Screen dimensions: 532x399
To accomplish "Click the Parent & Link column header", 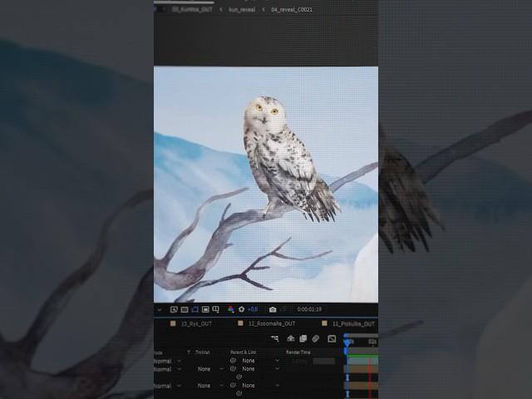I will (x=243, y=352).
